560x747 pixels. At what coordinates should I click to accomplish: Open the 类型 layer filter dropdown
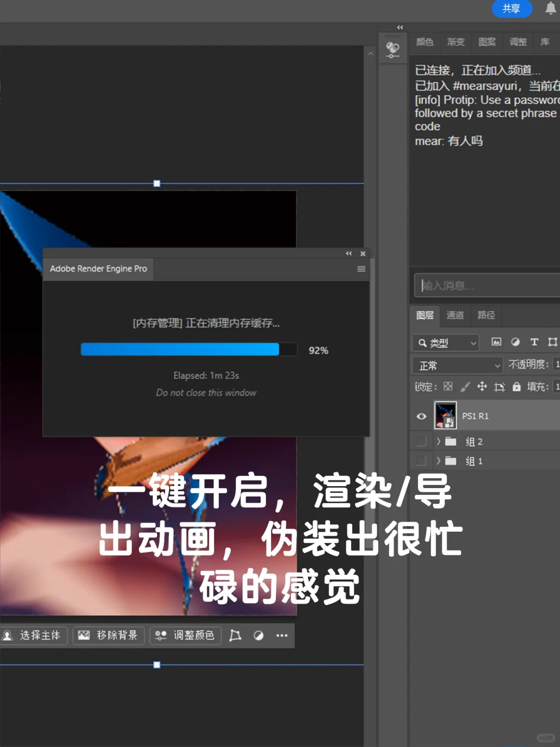click(445, 342)
